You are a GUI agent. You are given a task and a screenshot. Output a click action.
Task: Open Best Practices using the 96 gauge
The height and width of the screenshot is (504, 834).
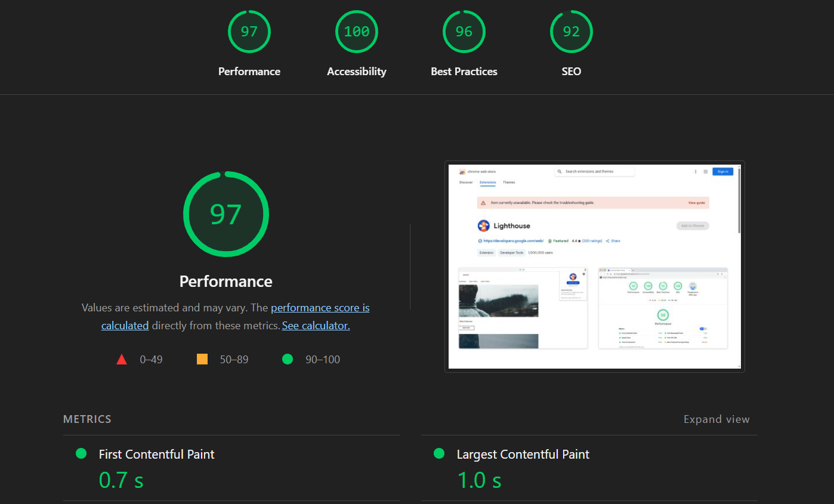464,32
